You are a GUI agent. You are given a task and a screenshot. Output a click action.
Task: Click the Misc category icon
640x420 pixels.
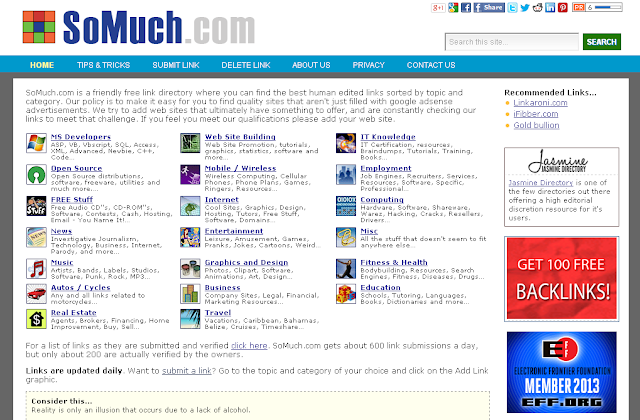click(346, 238)
